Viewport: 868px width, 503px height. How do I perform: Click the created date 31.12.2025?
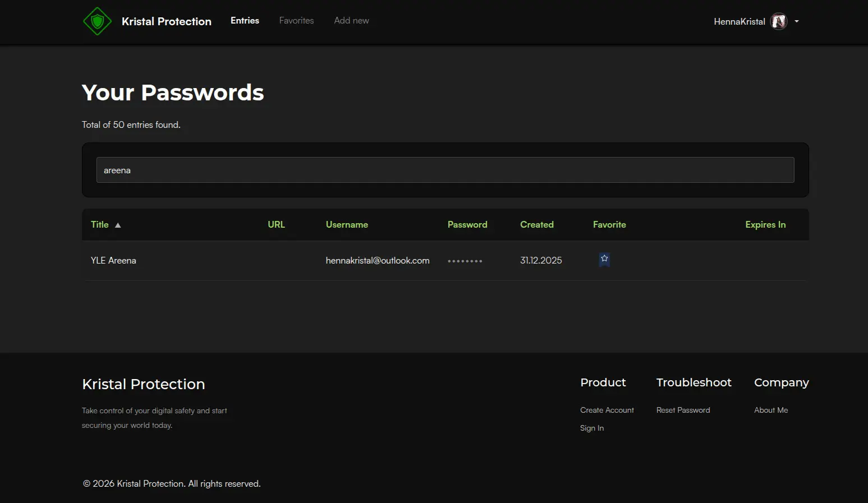tap(541, 260)
